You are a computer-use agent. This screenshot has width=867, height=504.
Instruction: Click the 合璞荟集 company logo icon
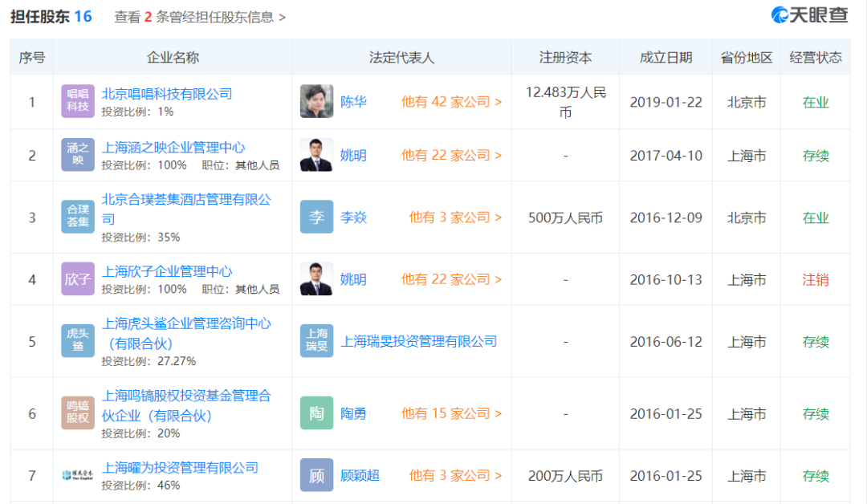pyautogui.click(x=77, y=216)
